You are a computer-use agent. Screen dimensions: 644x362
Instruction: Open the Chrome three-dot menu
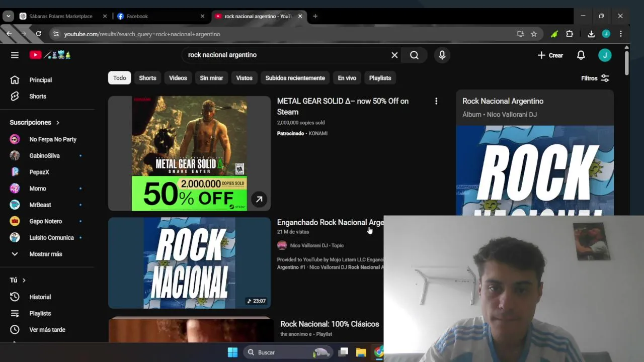tap(621, 34)
